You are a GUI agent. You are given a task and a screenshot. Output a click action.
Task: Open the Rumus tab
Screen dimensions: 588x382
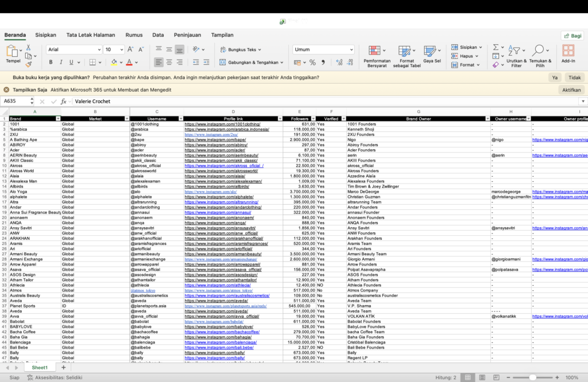point(134,35)
